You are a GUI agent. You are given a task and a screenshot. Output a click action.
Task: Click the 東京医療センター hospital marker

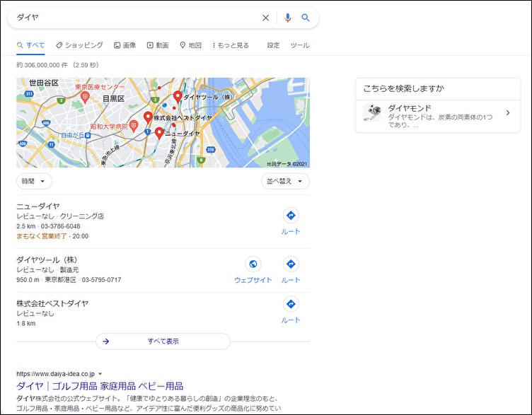tap(85, 98)
